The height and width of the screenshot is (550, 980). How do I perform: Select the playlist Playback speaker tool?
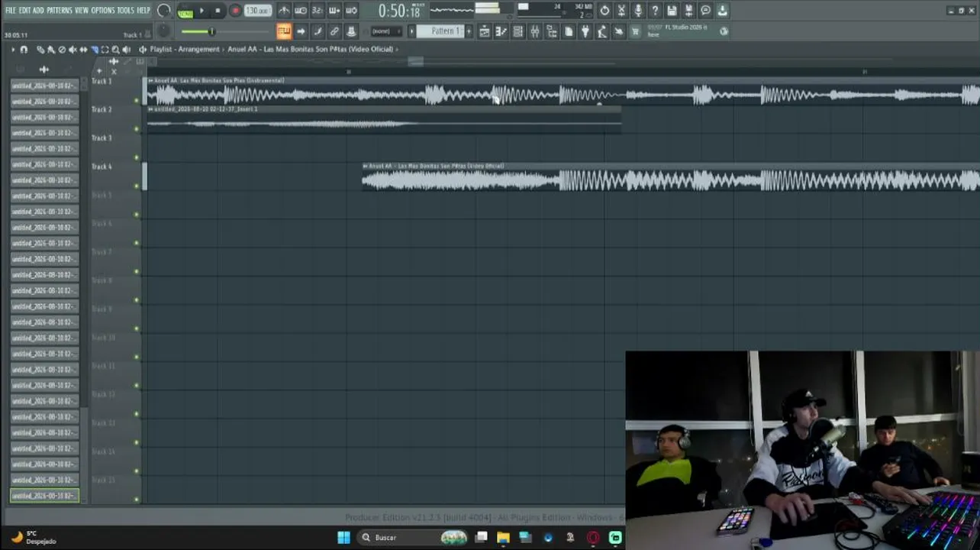[x=127, y=50]
